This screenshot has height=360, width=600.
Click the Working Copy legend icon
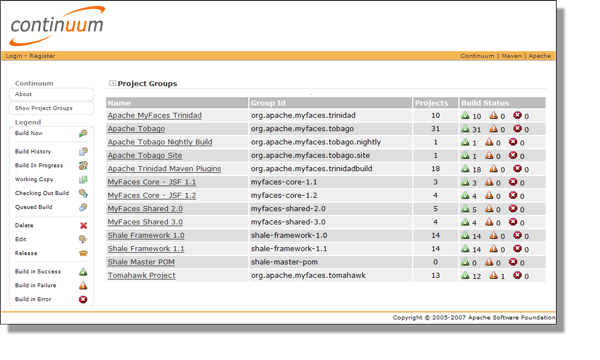(x=83, y=179)
